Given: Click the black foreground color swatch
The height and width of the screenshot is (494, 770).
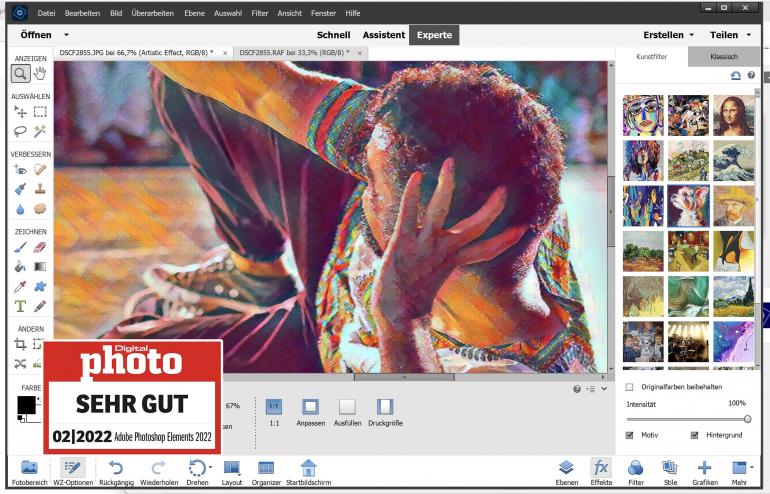Looking at the screenshot, I should (27, 405).
